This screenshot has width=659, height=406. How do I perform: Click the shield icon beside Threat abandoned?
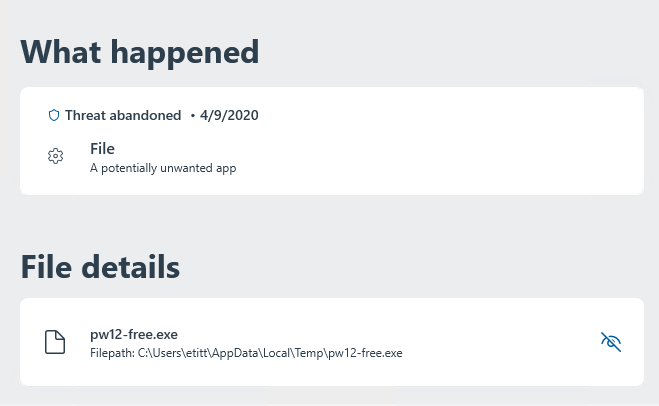(54, 115)
